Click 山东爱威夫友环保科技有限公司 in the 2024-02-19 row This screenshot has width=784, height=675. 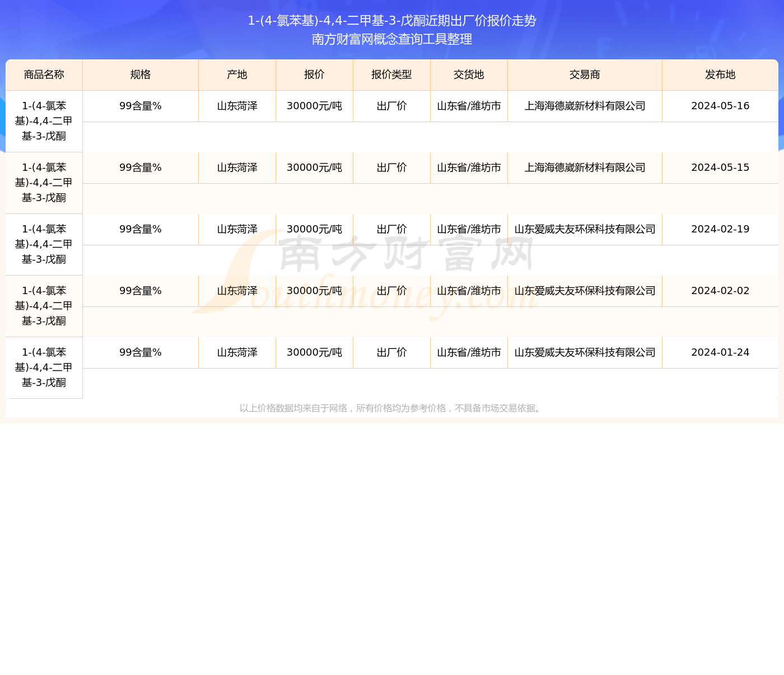click(x=585, y=229)
